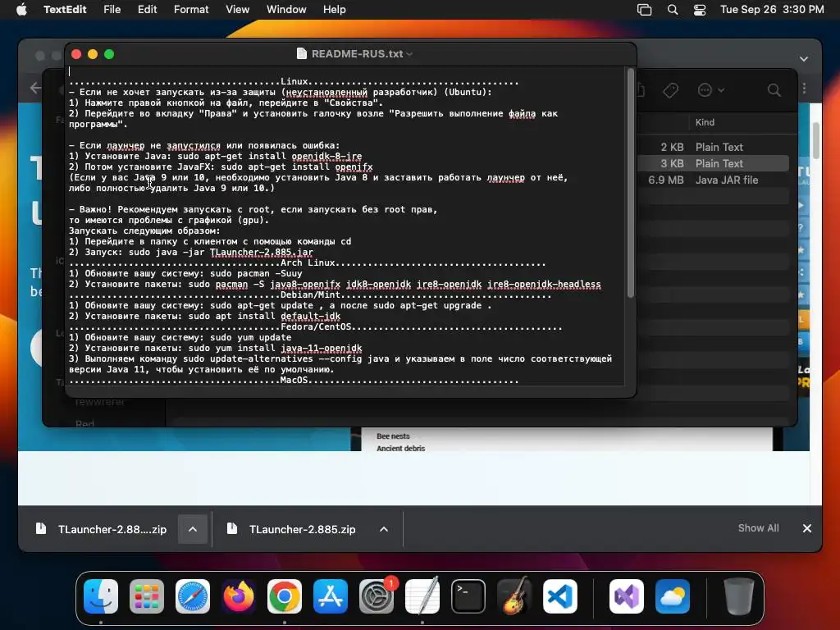This screenshot has width=840, height=630.
Task: Open Control Center in menu bar
Action: 700,10
